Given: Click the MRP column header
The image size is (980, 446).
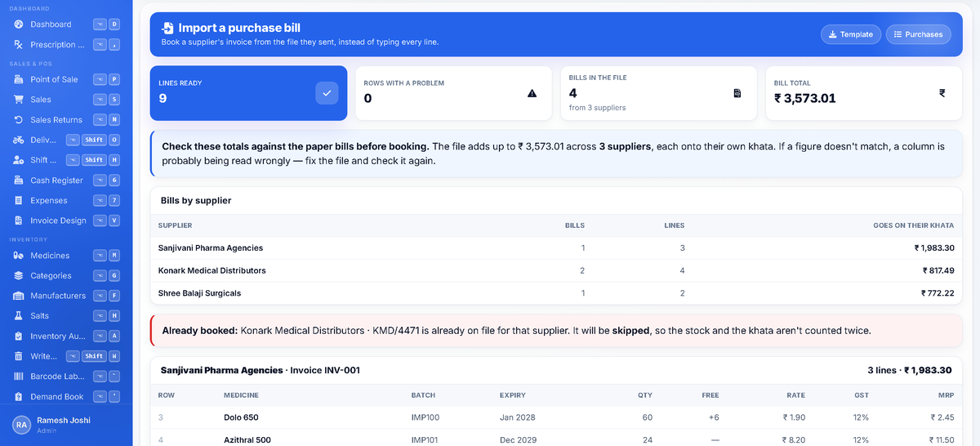Looking at the screenshot, I should (x=947, y=395).
